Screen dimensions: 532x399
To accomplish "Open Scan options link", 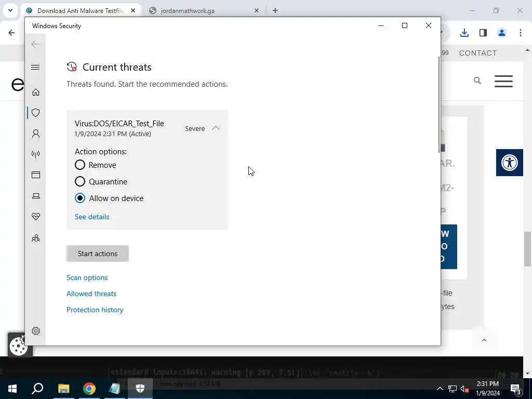I will tap(87, 277).
